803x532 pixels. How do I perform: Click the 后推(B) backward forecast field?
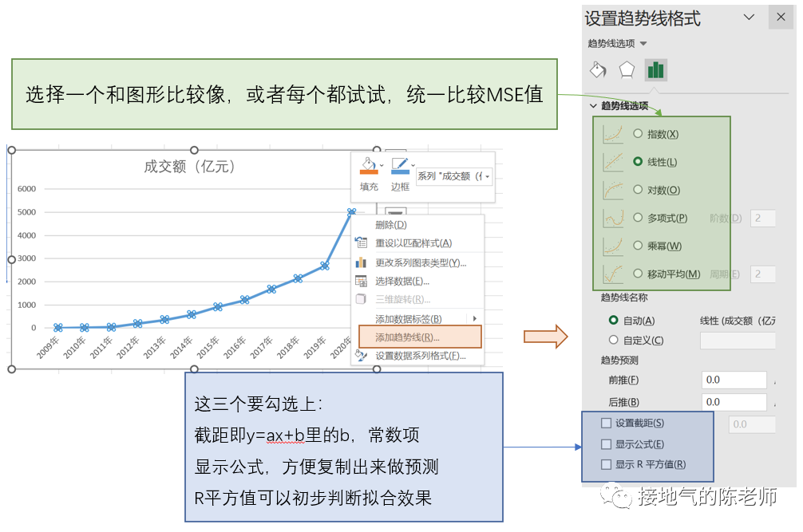[x=734, y=402]
